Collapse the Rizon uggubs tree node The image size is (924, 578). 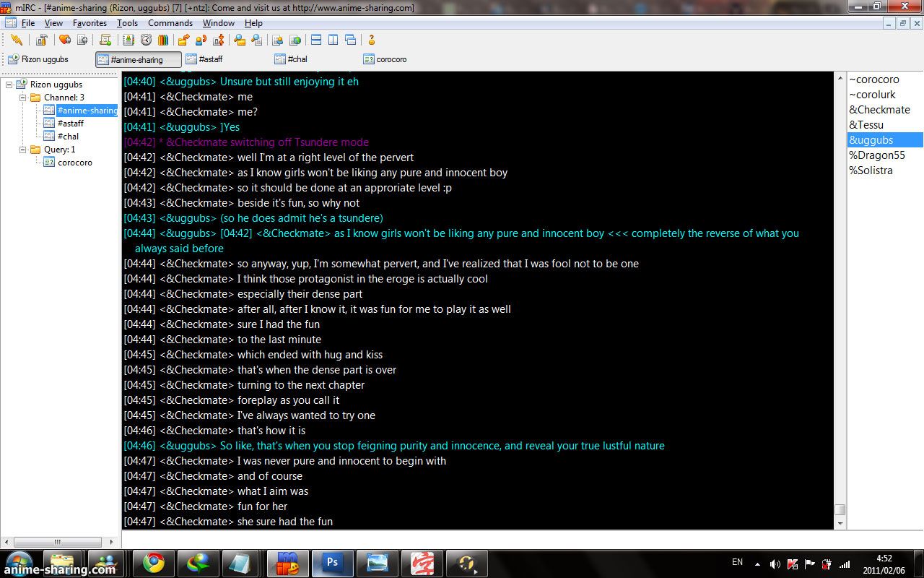9,85
